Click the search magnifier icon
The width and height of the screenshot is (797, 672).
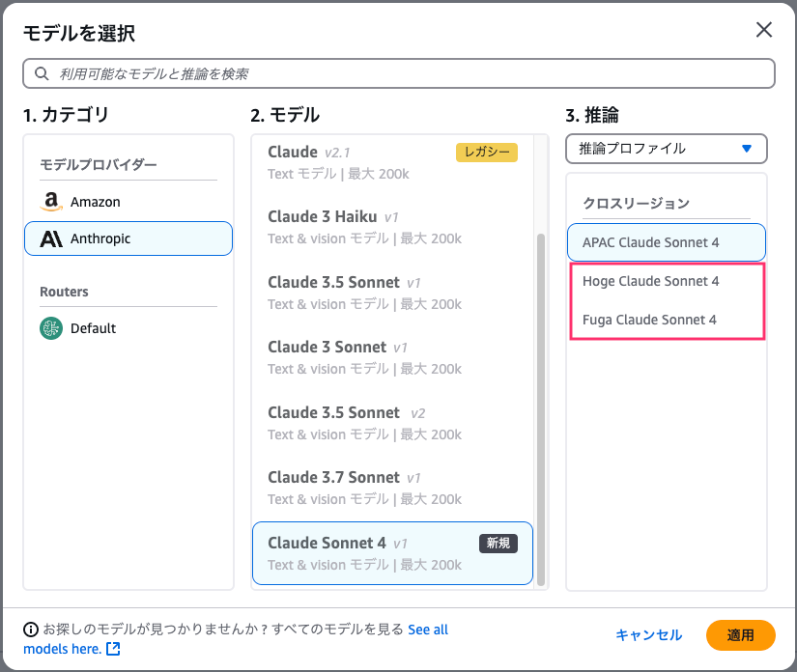coord(42,73)
